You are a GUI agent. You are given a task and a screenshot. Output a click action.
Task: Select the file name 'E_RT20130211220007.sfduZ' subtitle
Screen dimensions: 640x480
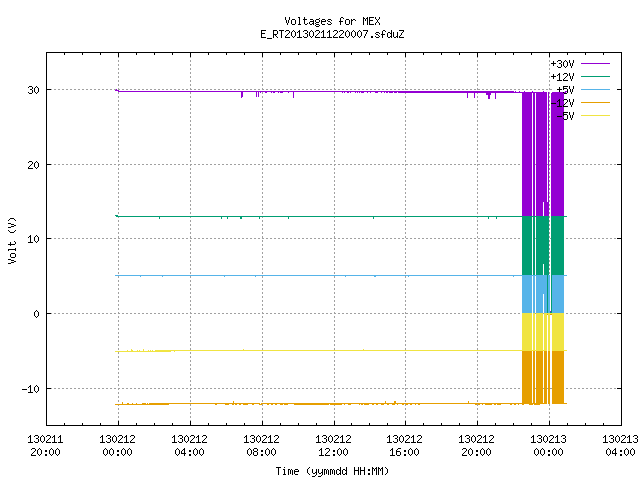[x=332, y=34]
